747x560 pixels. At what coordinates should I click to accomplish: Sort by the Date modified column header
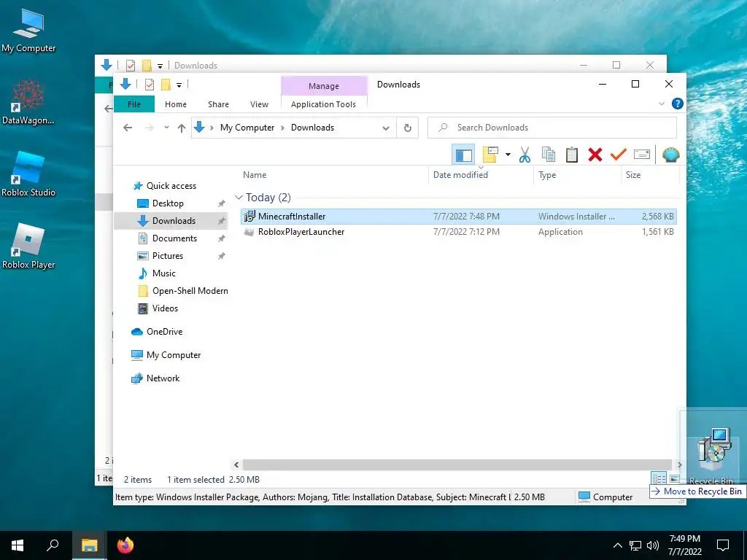pyautogui.click(x=460, y=175)
